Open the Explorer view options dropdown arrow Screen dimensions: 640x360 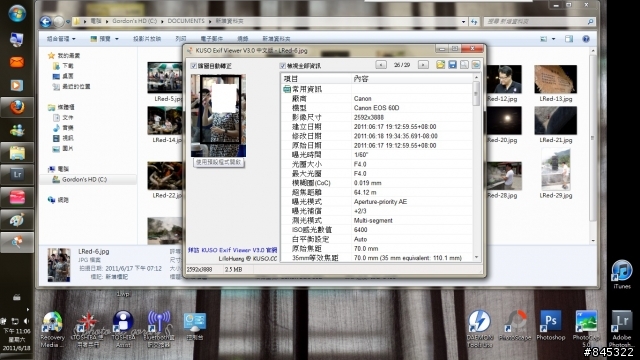pos(553,39)
